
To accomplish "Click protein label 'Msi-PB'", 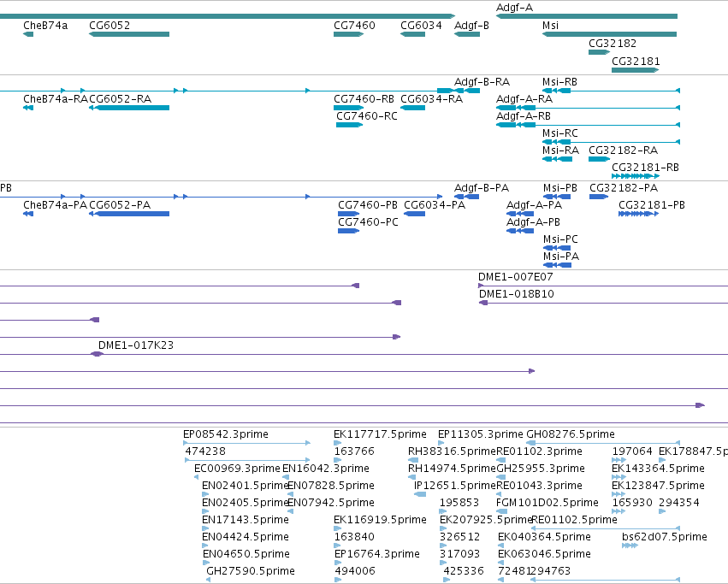I will (560, 188).
